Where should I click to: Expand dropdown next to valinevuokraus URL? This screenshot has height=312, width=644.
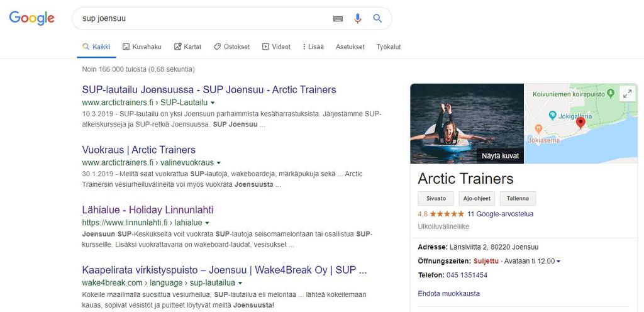219,162
